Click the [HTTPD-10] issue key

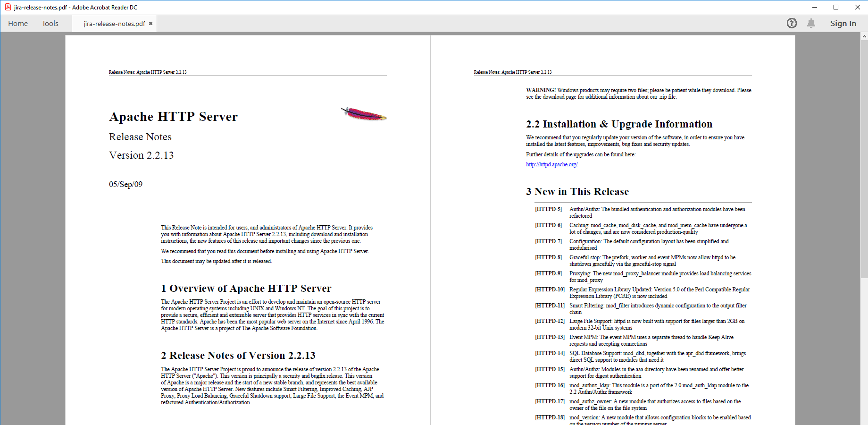[550, 289]
